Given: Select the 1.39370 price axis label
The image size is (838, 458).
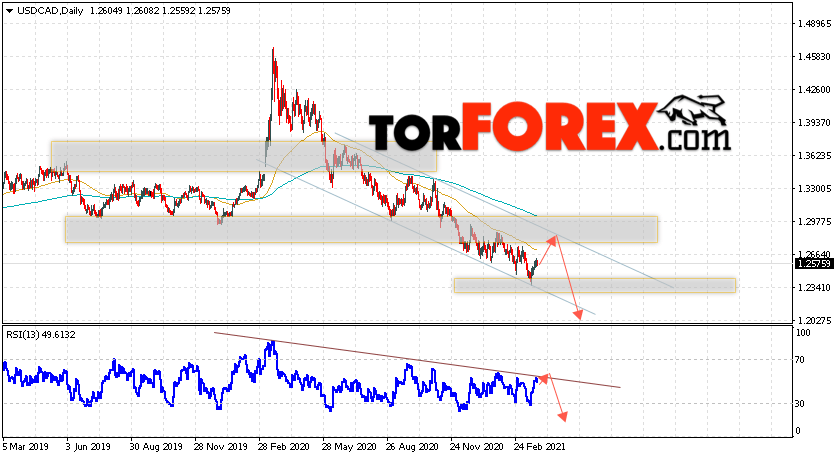Looking at the screenshot, I should point(815,123).
